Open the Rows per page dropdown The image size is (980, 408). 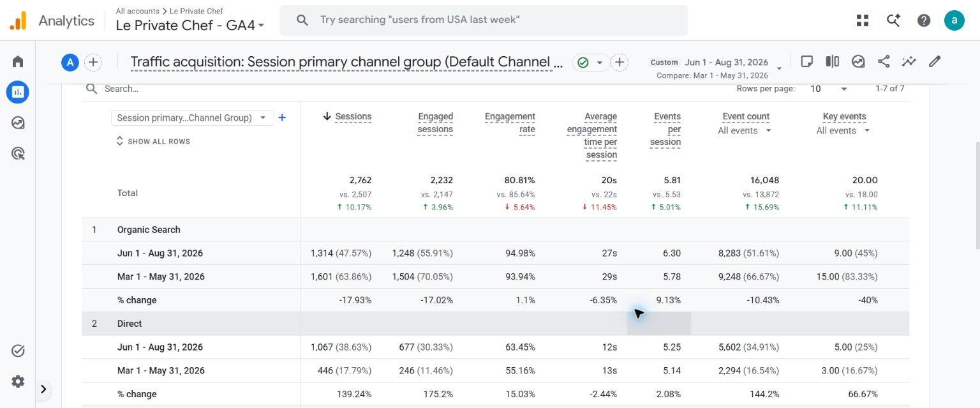pos(828,89)
